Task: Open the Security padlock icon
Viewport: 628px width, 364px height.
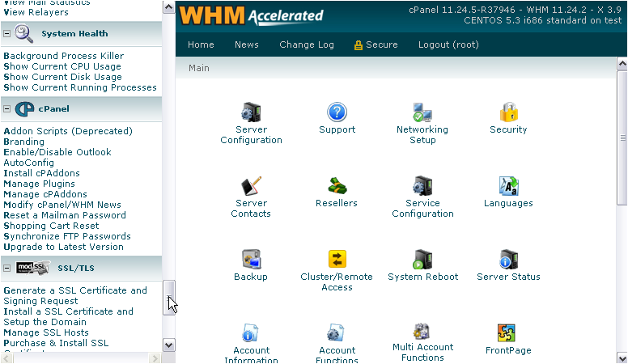Action: point(508,112)
